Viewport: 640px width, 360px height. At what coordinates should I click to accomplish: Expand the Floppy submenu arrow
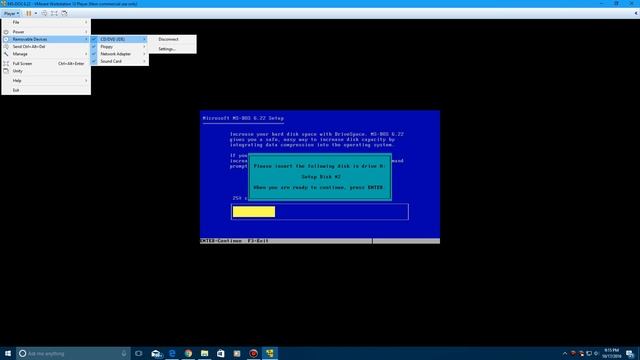(144, 47)
